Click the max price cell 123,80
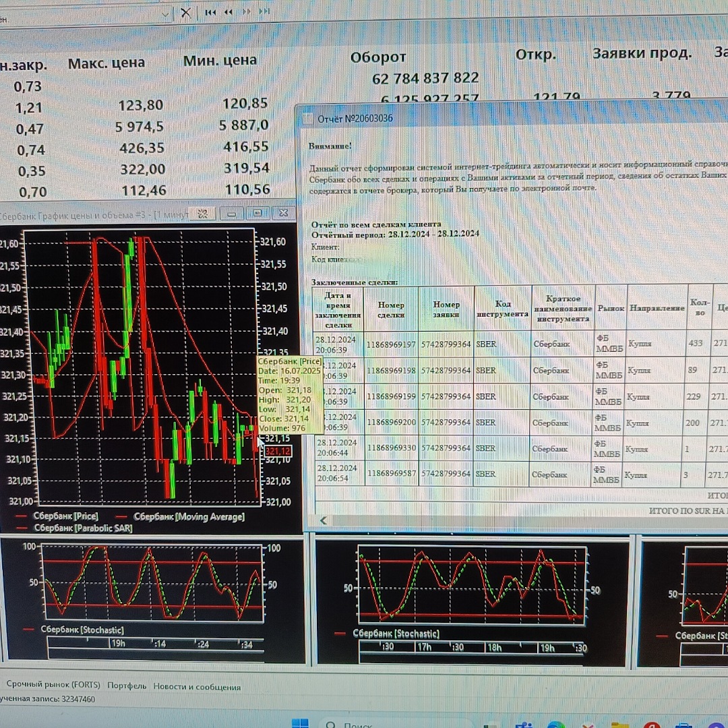This screenshot has height=728, width=728. pyautogui.click(x=141, y=105)
